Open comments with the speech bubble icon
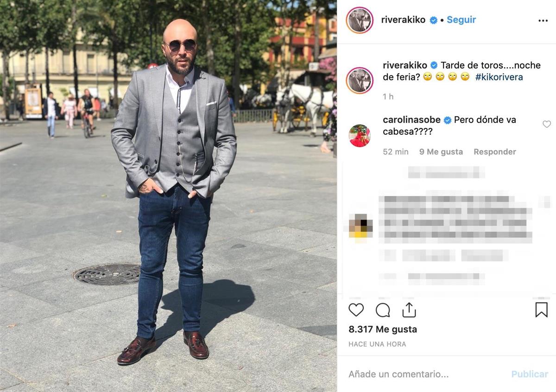The width and height of the screenshot is (556, 392). pyautogui.click(x=383, y=310)
